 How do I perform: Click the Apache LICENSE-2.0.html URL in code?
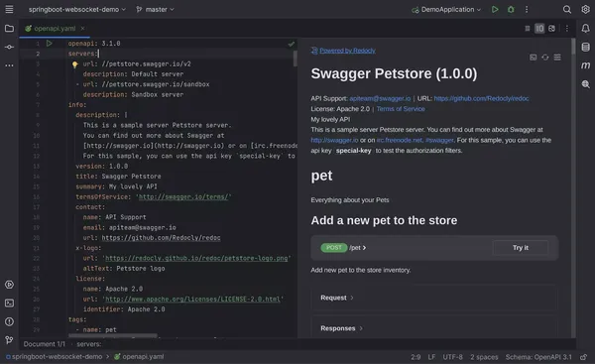[x=192, y=300]
